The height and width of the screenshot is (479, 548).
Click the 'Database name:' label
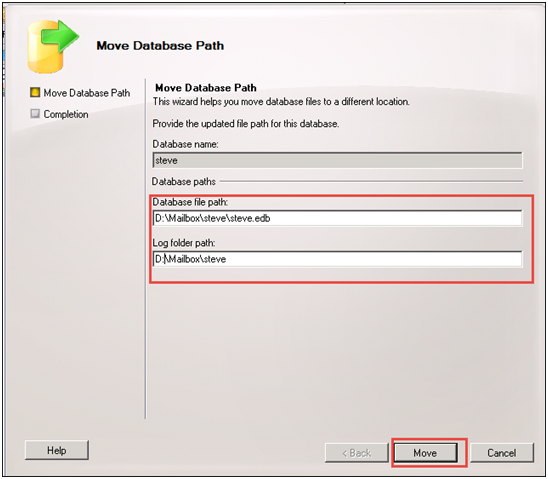coord(185,144)
